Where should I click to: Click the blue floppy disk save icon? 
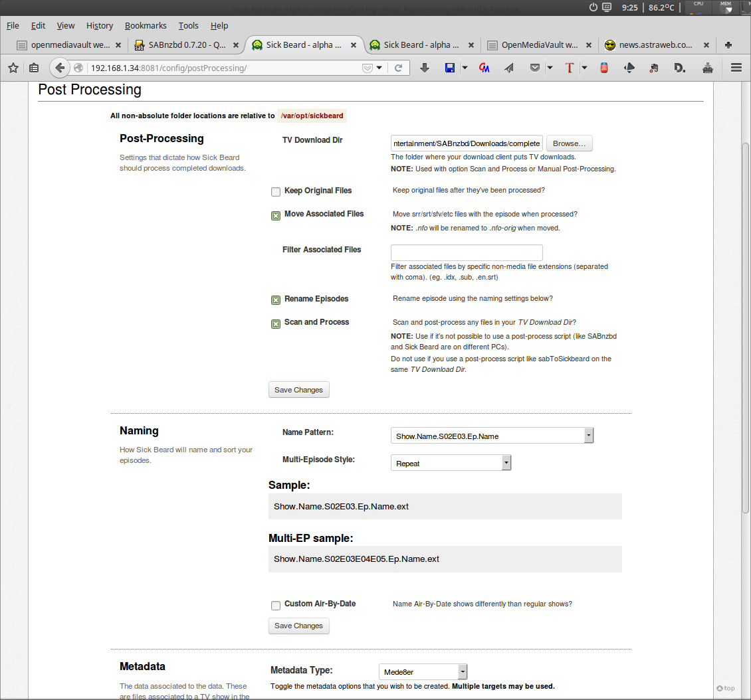click(449, 68)
